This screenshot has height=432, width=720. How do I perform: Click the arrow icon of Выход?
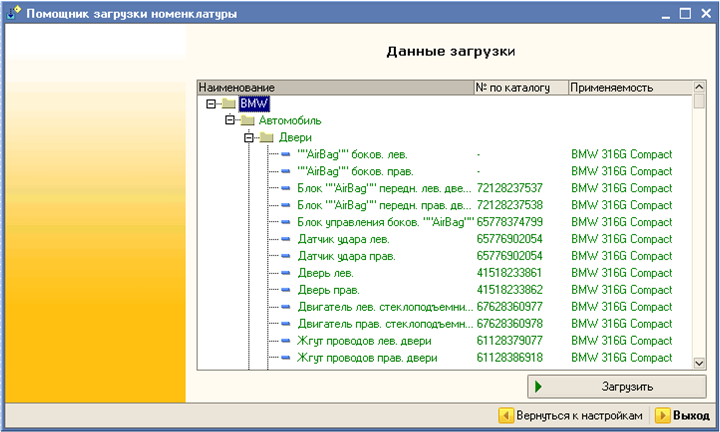pyautogui.click(x=662, y=415)
